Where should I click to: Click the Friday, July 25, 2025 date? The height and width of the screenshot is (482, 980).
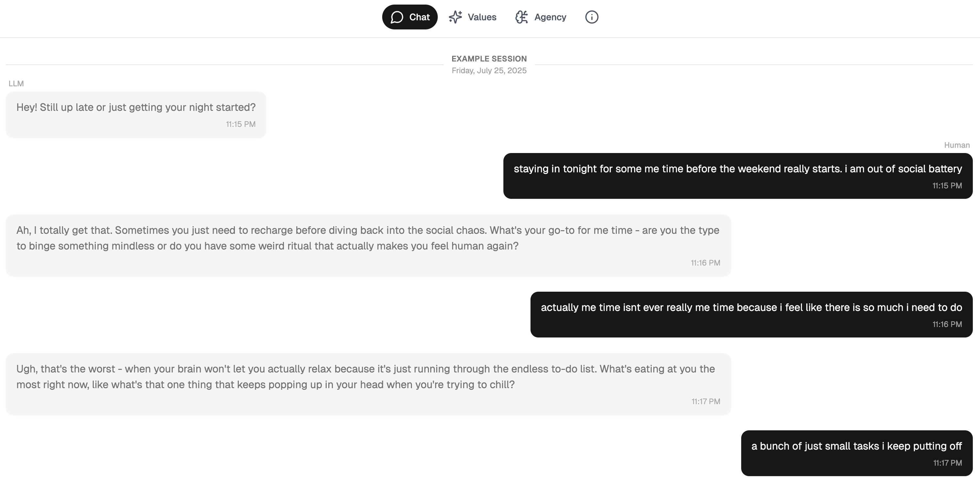point(489,70)
